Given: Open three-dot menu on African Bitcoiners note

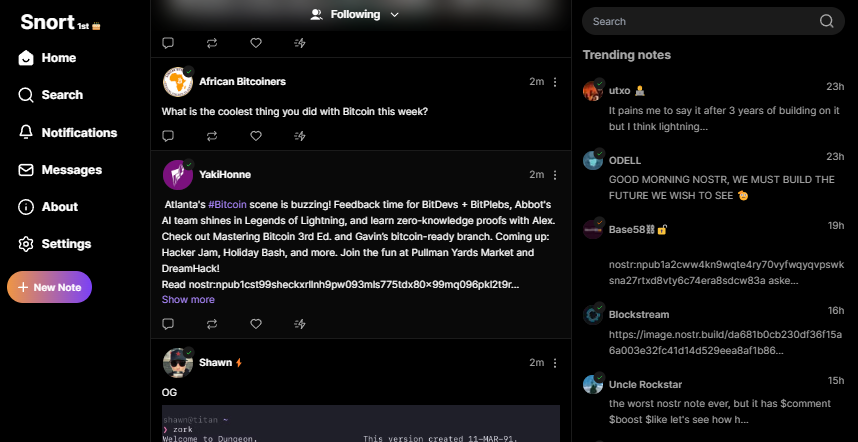Looking at the screenshot, I should 556,81.
